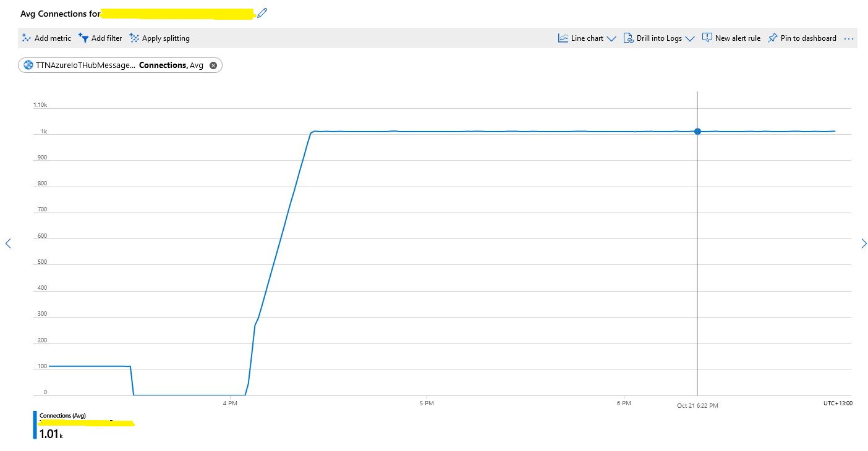Pin this chart to dashboard

802,38
